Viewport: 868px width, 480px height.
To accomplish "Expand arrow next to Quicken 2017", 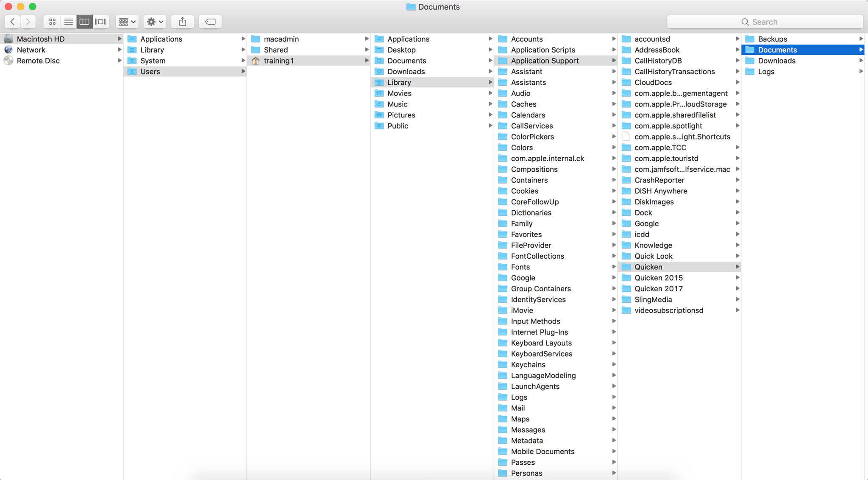I will pyautogui.click(x=737, y=289).
